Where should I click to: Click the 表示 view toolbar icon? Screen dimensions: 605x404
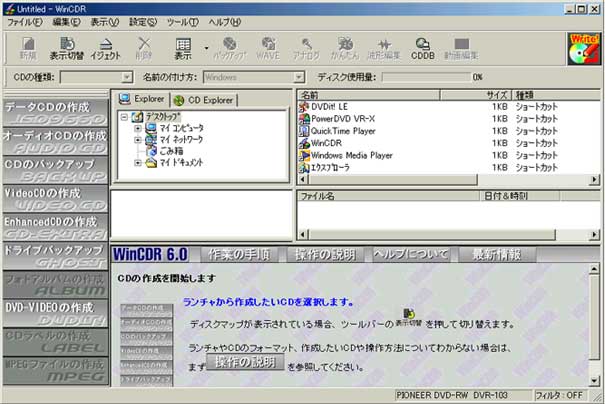183,48
